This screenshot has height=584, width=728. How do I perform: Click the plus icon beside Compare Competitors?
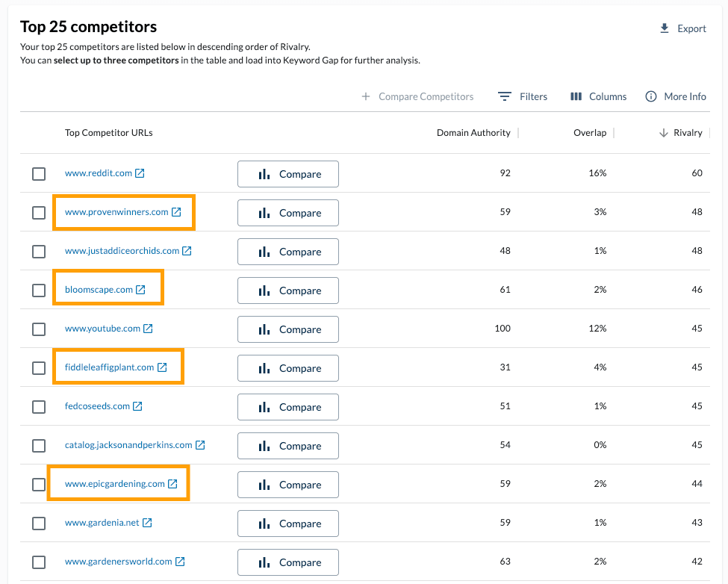pos(365,96)
